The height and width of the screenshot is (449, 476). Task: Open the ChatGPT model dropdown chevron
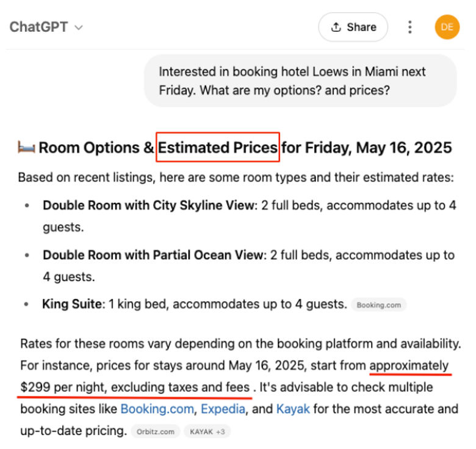[79, 27]
